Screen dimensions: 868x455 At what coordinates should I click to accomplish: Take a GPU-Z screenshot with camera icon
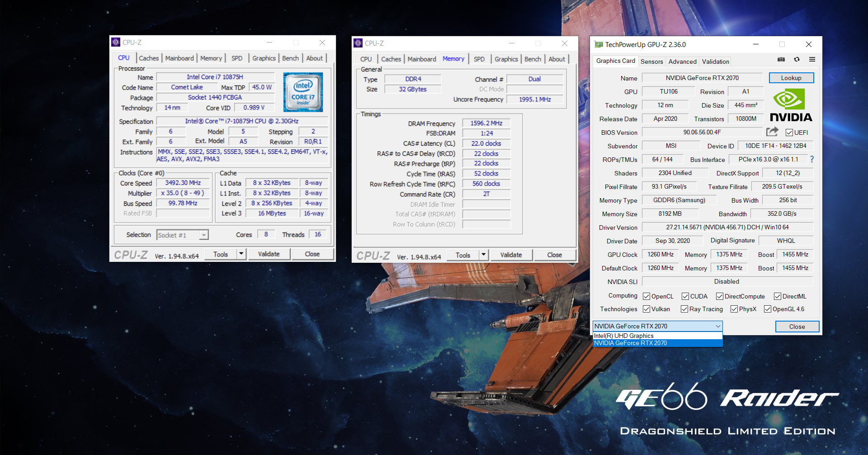781,59
